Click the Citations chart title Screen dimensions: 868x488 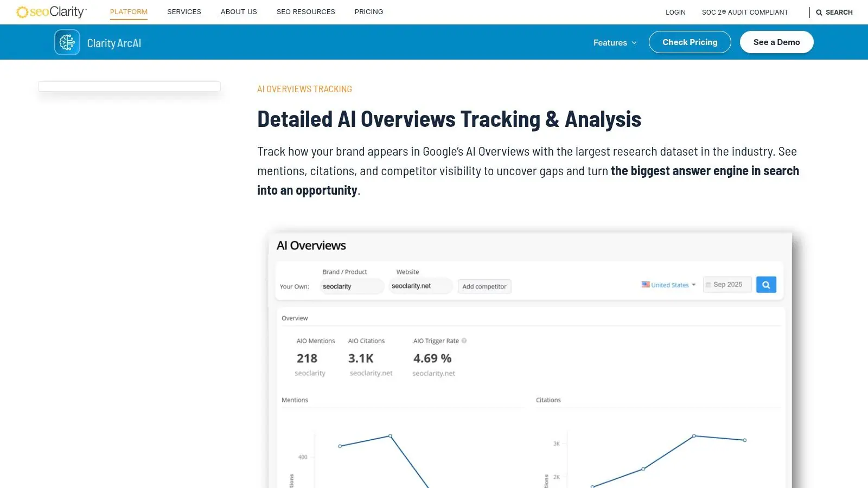548,400
